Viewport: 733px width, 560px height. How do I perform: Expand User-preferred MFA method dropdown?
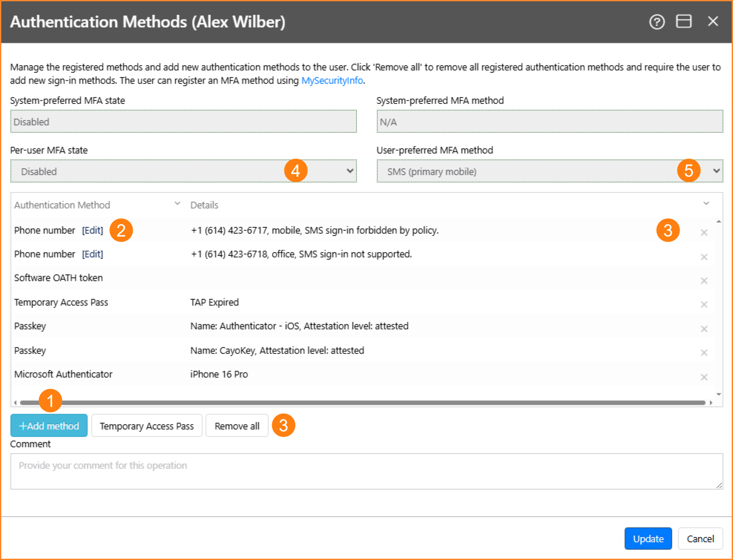[549, 171]
